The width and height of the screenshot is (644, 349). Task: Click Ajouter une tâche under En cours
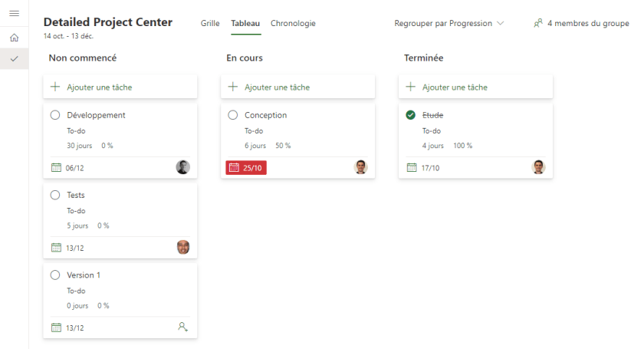pos(278,87)
